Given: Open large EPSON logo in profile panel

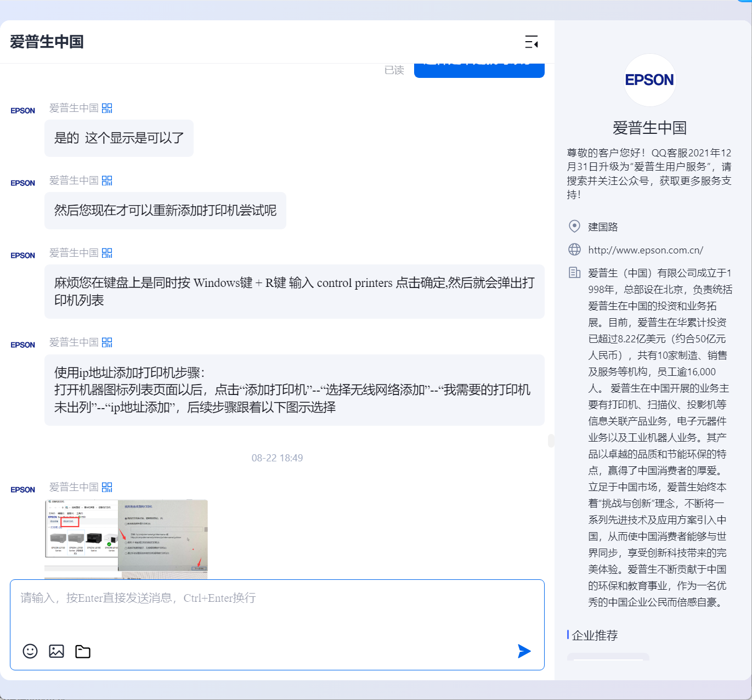Looking at the screenshot, I should [649, 80].
